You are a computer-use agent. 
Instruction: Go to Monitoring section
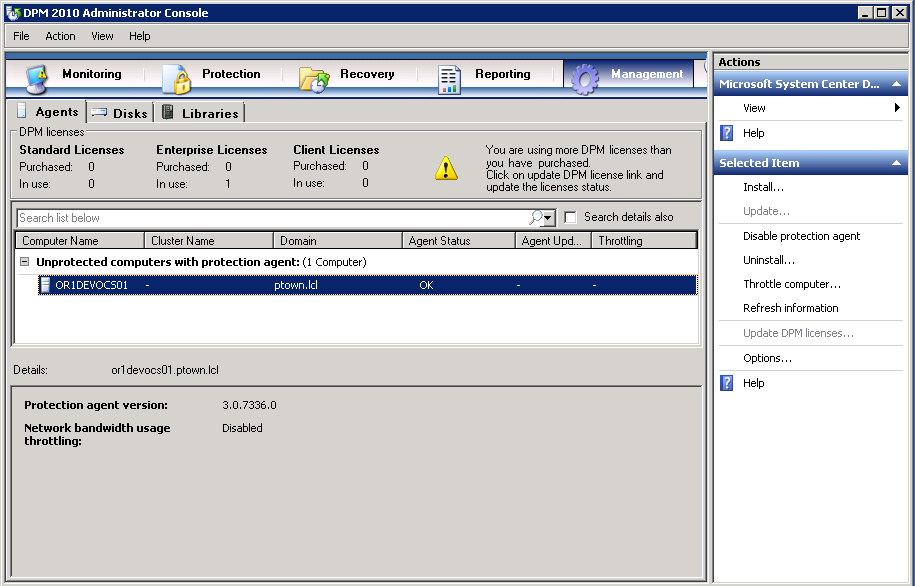(75, 78)
